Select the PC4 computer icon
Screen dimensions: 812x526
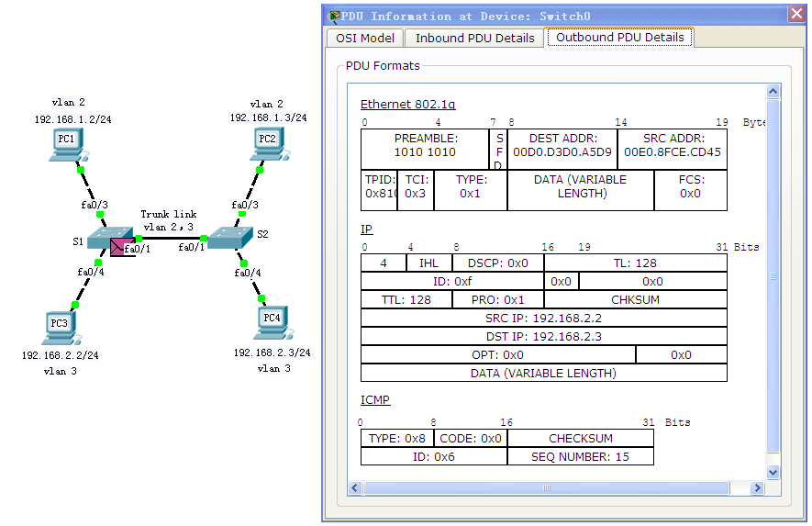point(273,320)
